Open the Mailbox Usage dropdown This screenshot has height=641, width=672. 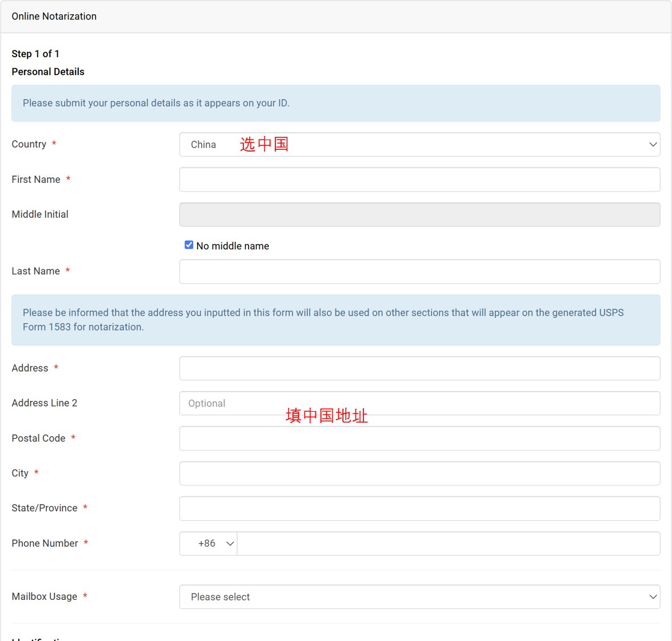[419, 597]
